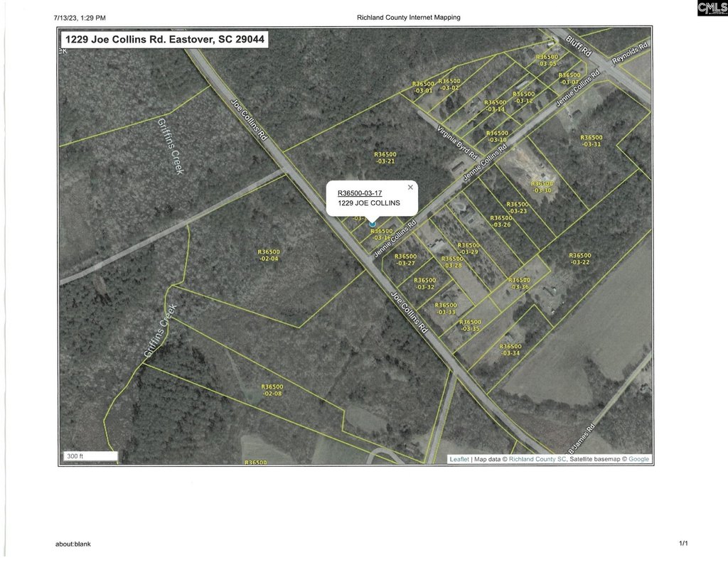Click parcel label R36500-03-31
This screenshot has height=562, width=728.
[x=591, y=141]
